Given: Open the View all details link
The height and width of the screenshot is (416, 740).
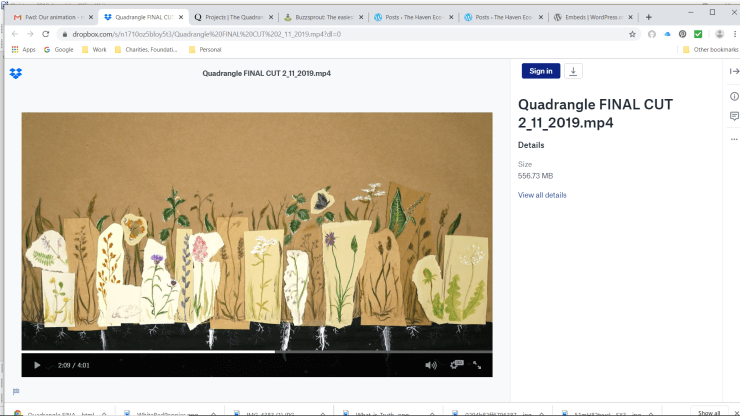Looking at the screenshot, I should pos(542,195).
